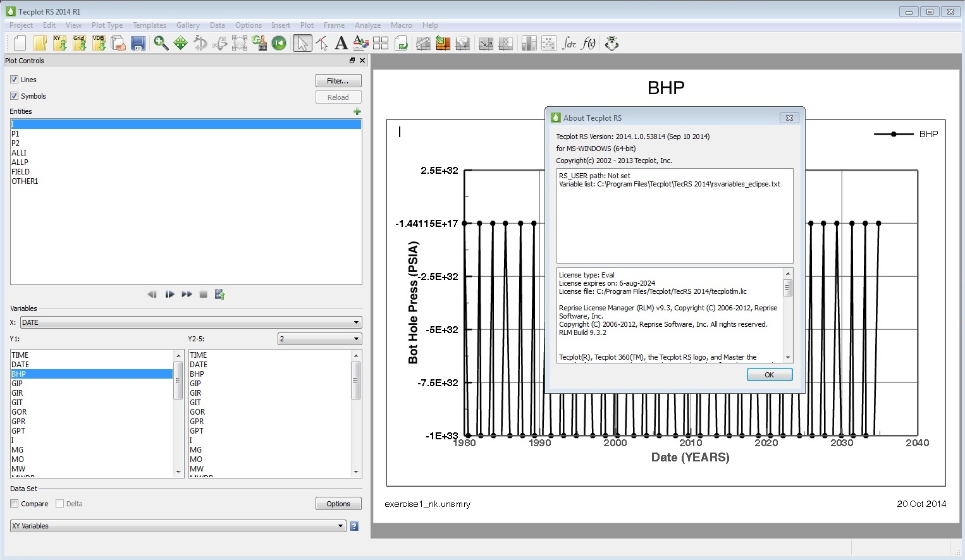Screen dimensions: 965x560
Task: Open the Plot Type menu
Action: click(107, 25)
